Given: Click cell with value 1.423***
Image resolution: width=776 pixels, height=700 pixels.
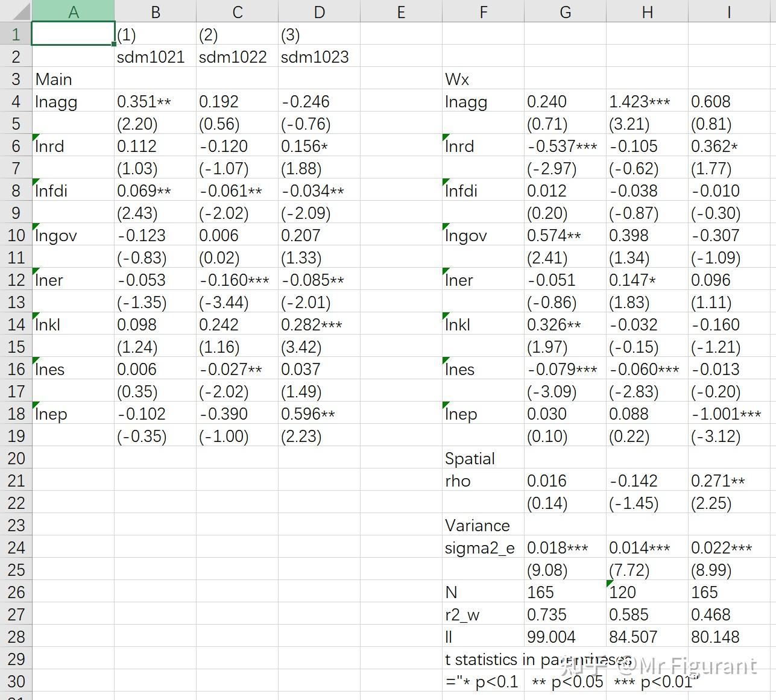Looking at the screenshot, I should (647, 101).
